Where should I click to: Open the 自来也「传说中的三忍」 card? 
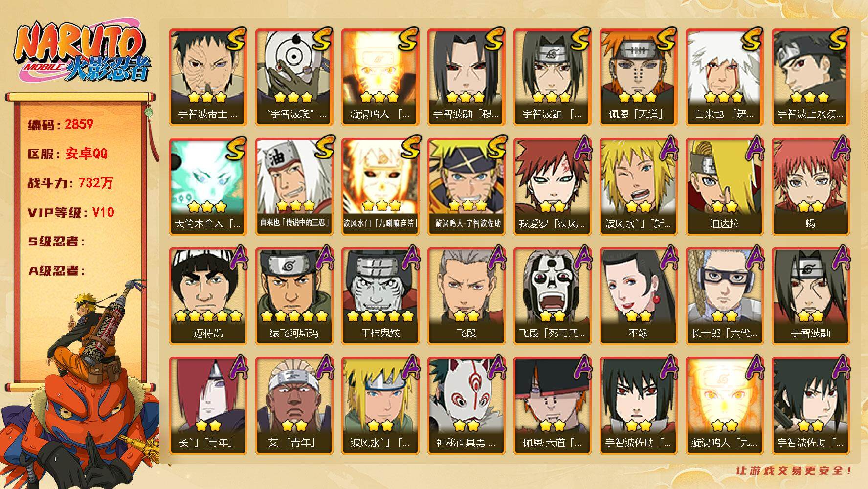point(294,186)
